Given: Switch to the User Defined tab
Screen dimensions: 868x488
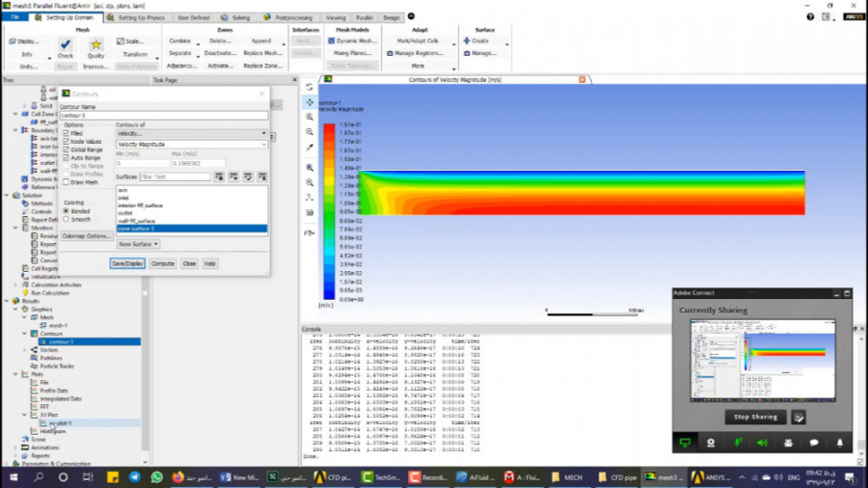Looking at the screenshot, I should pos(193,17).
